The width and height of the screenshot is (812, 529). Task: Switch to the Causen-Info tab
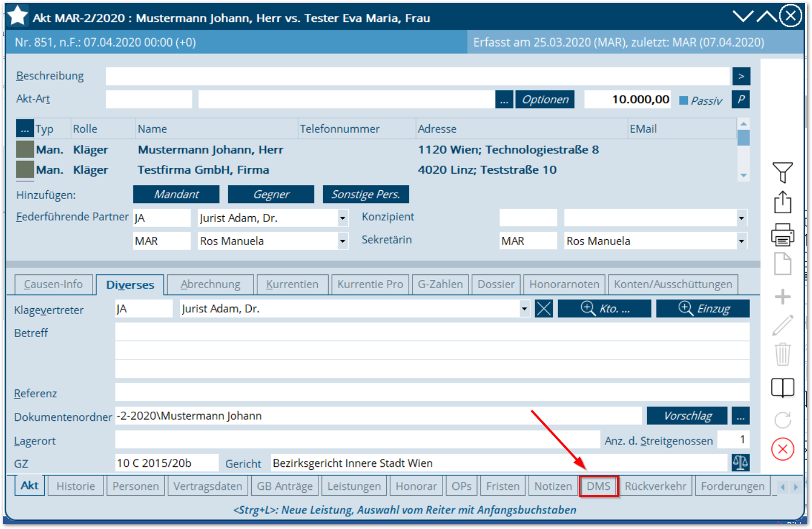(53, 284)
